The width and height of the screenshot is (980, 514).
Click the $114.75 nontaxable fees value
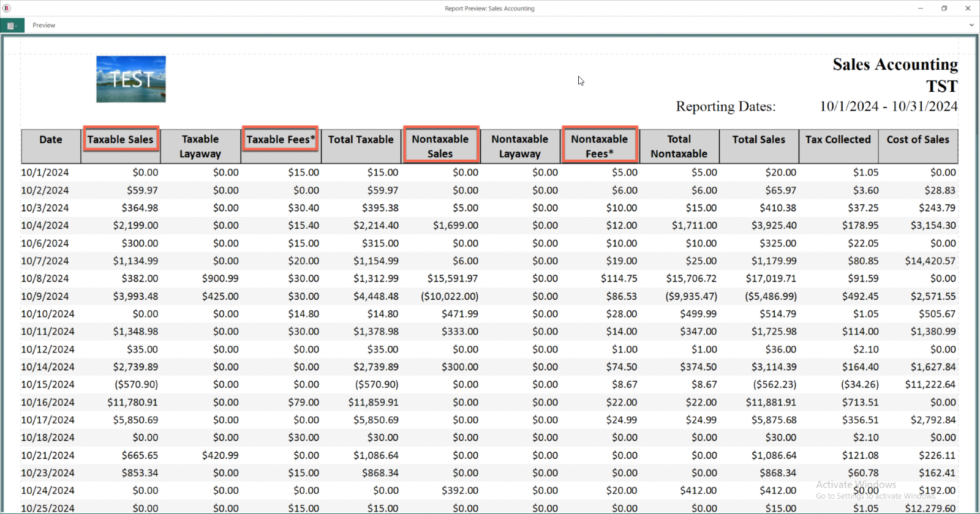tap(619, 278)
